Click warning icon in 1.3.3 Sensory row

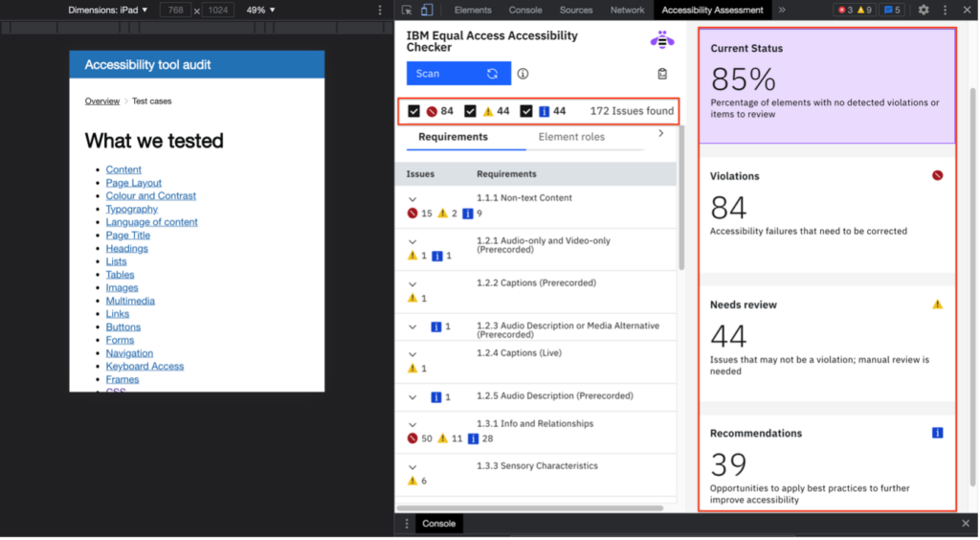pyautogui.click(x=412, y=481)
